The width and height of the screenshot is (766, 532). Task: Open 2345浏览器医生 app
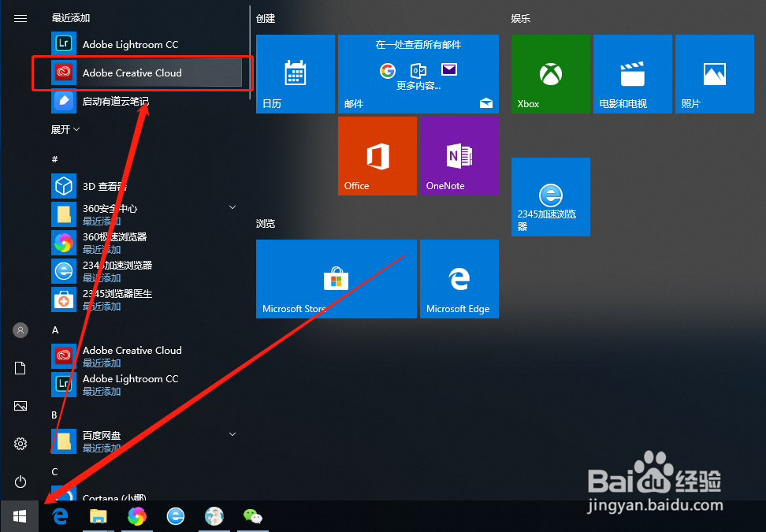146,299
